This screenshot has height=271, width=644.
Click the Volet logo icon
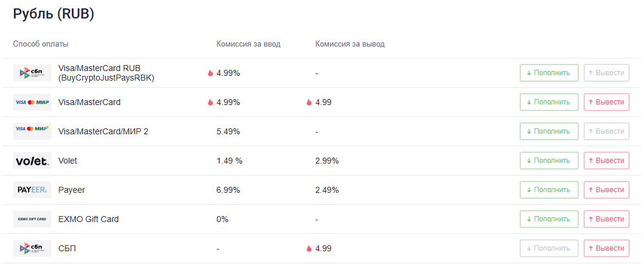pos(32,161)
